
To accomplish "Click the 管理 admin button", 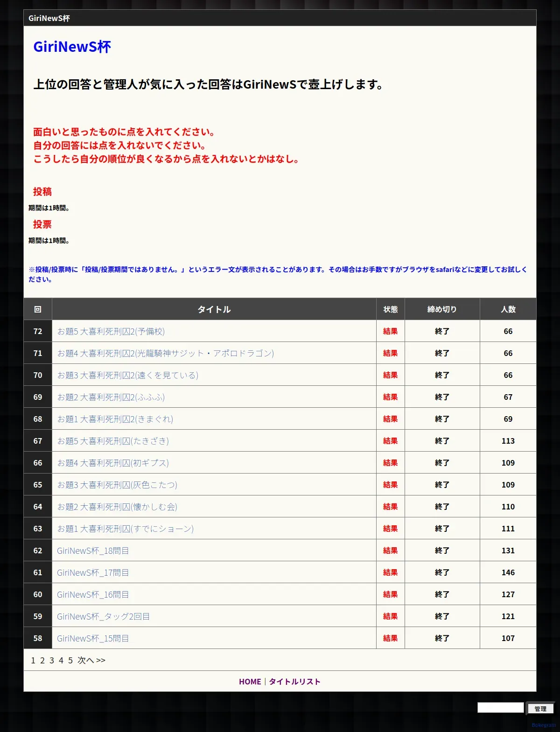I will coord(540,709).
